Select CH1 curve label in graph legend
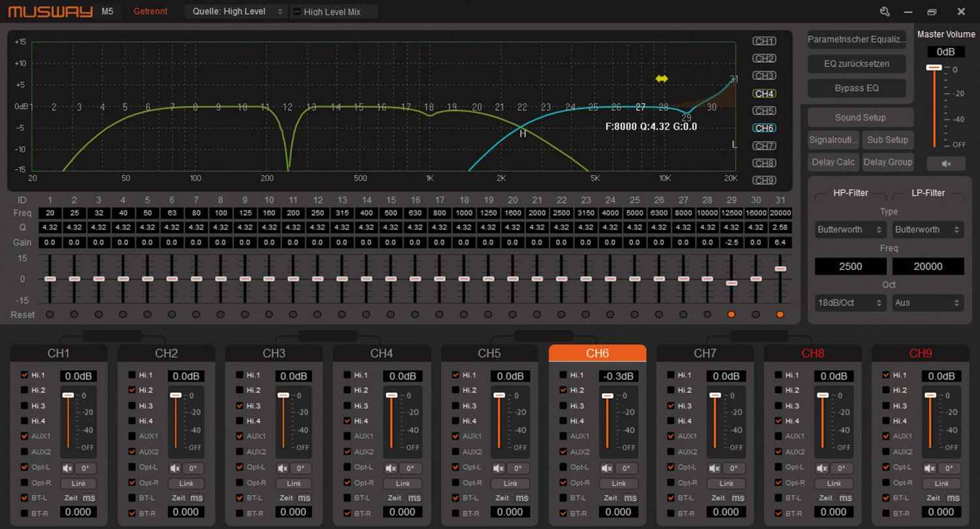 click(764, 41)
